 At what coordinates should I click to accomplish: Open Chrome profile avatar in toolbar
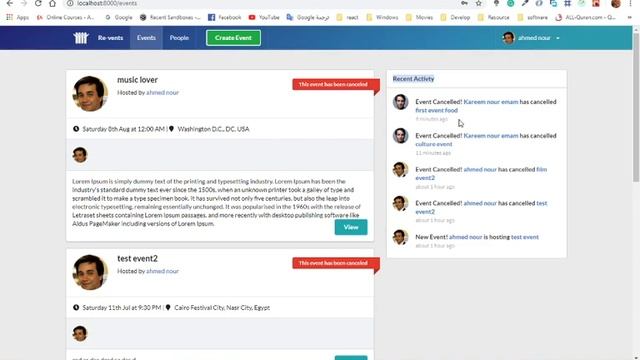616,4
